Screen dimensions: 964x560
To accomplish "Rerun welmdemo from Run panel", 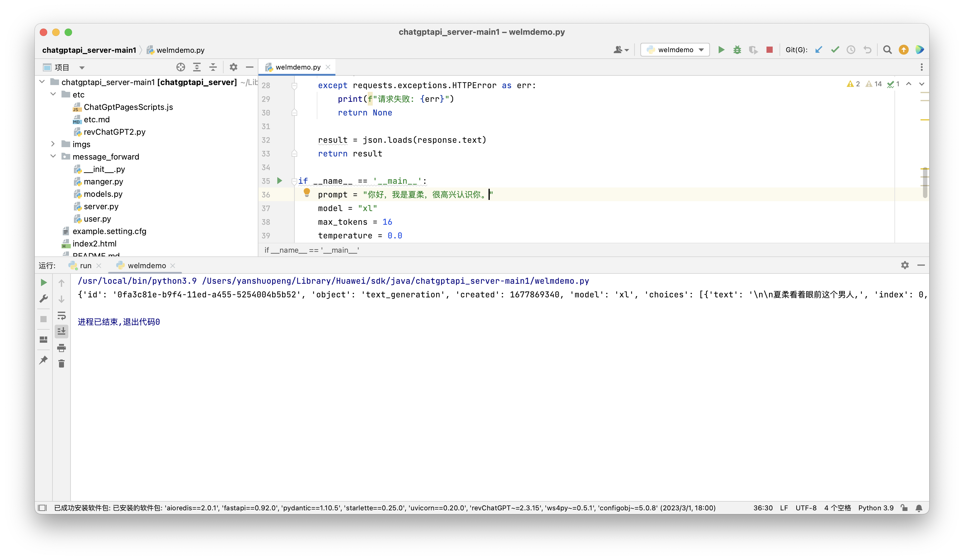I will pos(43,282).
